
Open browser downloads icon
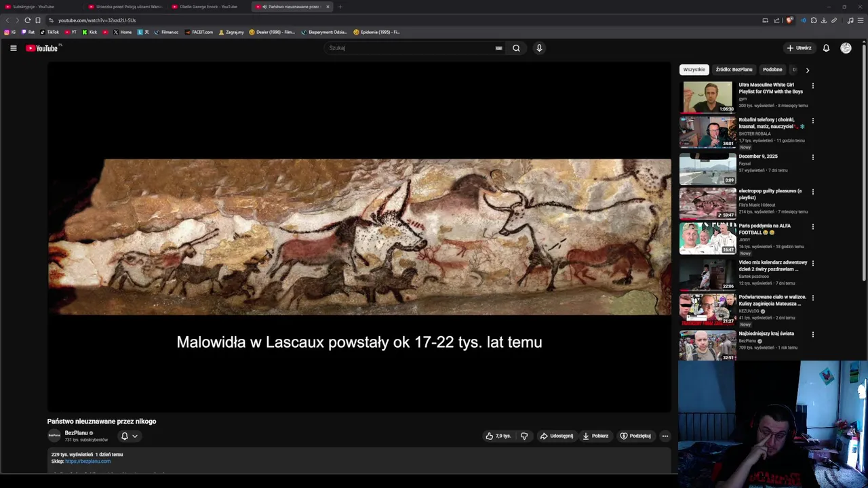click(x=824, y=20)
